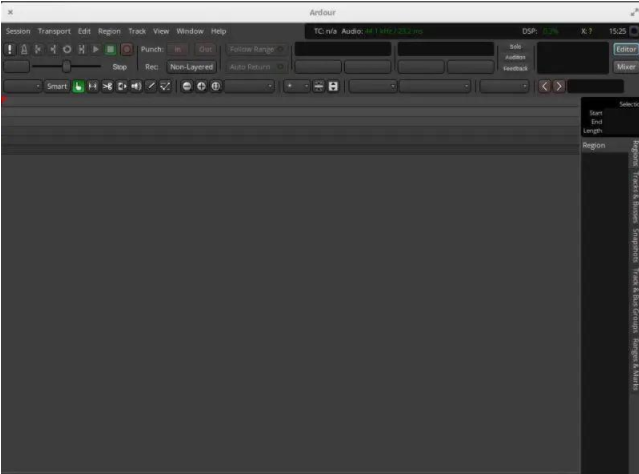Open the Non-Layered record mode dropdown
Image resolution: width=639 pixels, height=474 pixels.
pyautogui.click(x=191, y=67)
